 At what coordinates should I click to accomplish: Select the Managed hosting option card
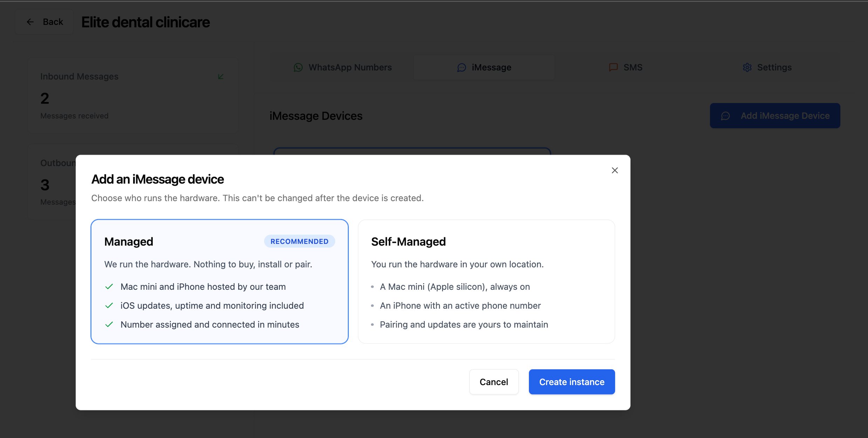pyautogui.click(x=220, y=282)
